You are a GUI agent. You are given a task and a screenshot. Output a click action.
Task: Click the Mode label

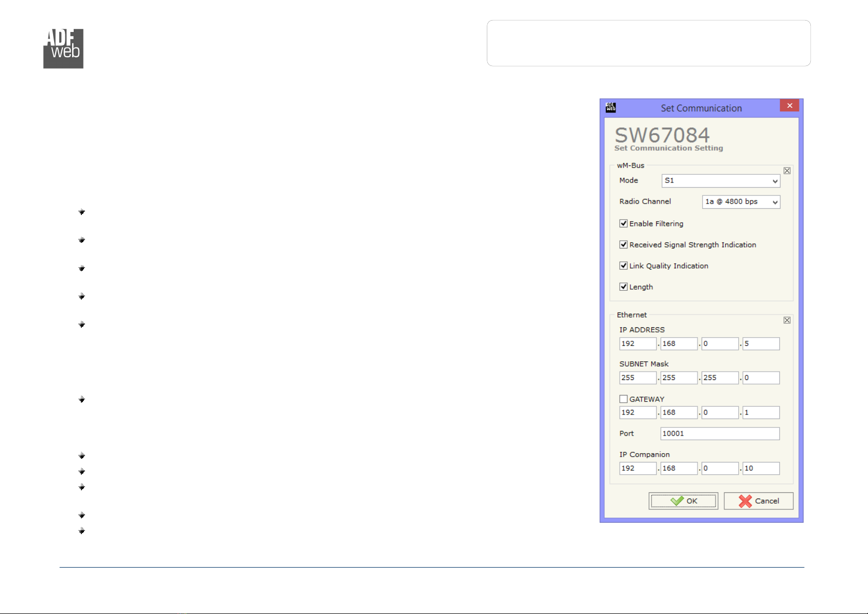(628, 180)
